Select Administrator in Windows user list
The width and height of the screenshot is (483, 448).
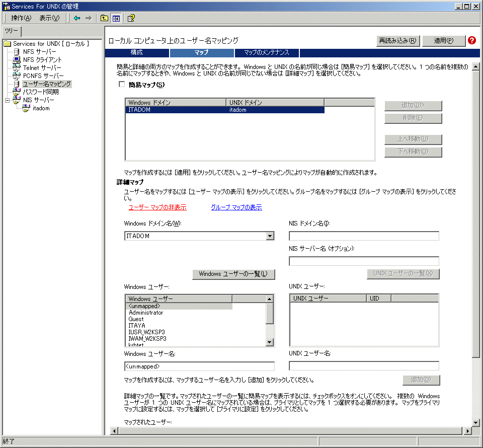tap(146, 313)
